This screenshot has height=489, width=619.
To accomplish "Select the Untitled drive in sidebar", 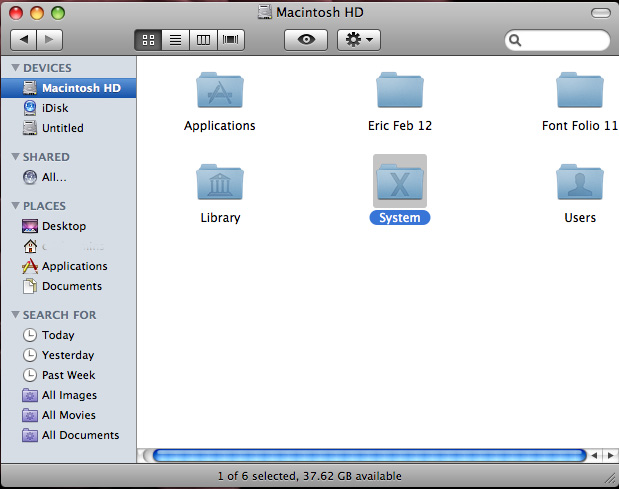I will click(x=69, y=128).
